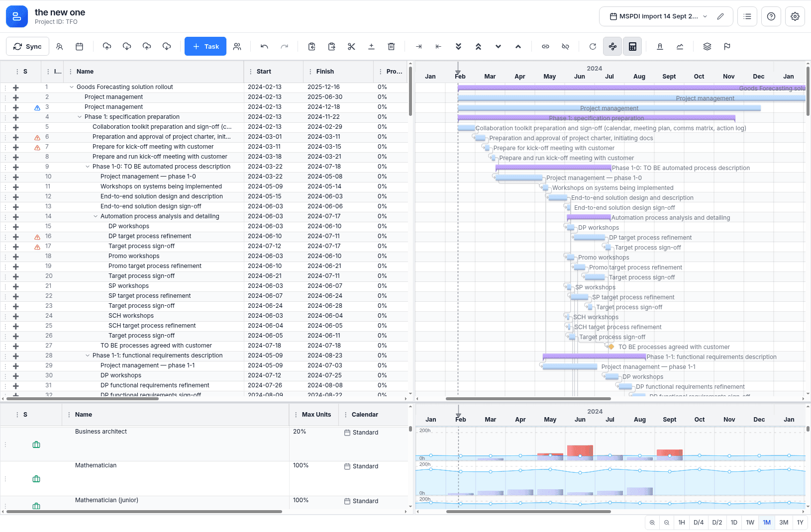This screenshot has height=532, width=811.
Task: Toggle the calculator auto-scheduling button
Action: 632,46
